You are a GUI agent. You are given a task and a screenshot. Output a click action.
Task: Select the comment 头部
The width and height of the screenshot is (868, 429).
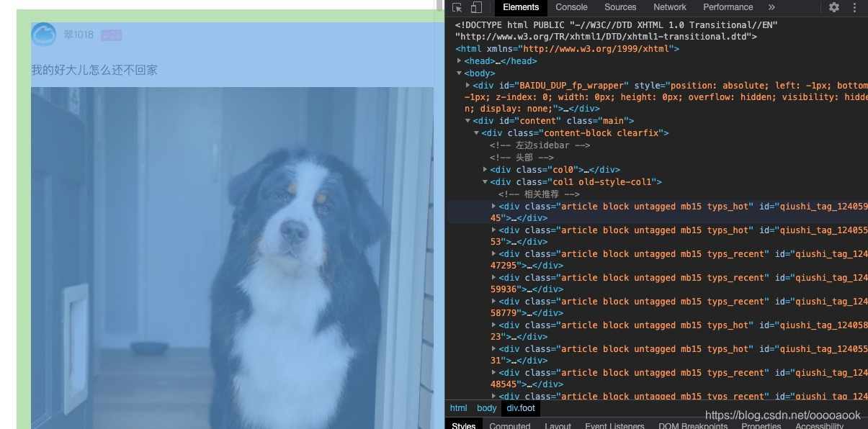(x=522, y=158)
